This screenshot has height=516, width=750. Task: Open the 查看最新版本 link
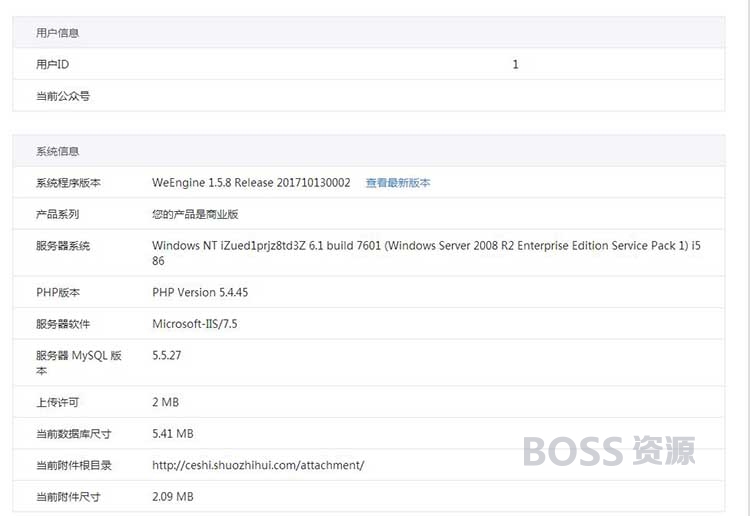pos(398,183)
